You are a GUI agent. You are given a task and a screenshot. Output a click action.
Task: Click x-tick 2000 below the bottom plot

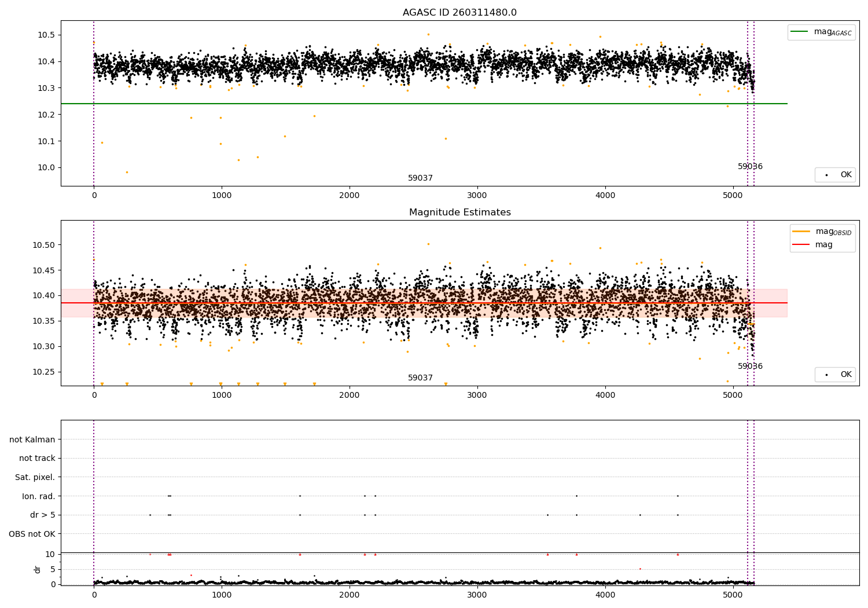point(350,595)
